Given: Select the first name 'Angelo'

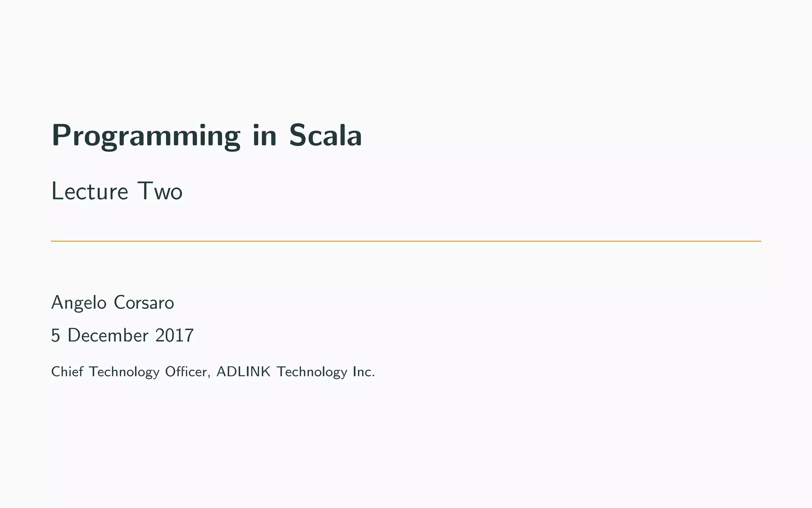Looking at the screenshot, I should (79, 304).
